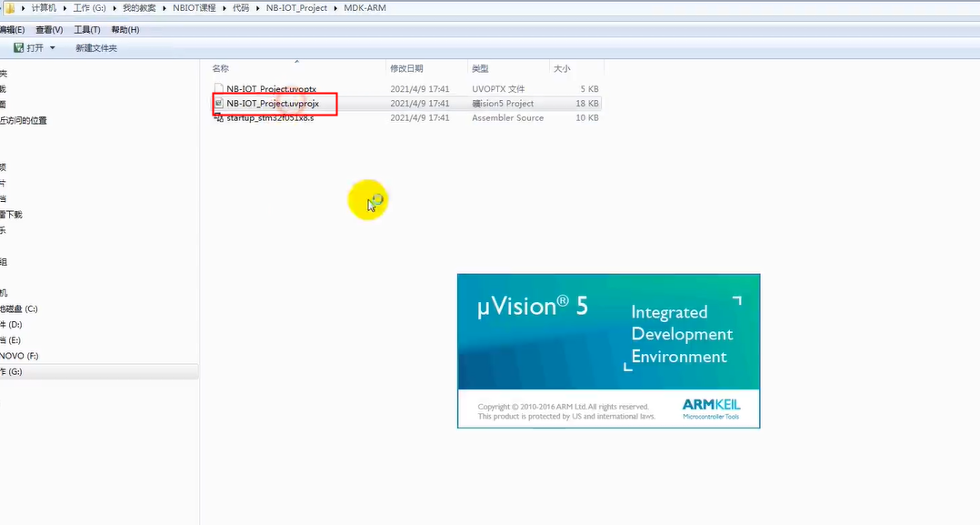Click the Assembler Source type cell
The image size is (980, 525).
[x=507, y=117]
